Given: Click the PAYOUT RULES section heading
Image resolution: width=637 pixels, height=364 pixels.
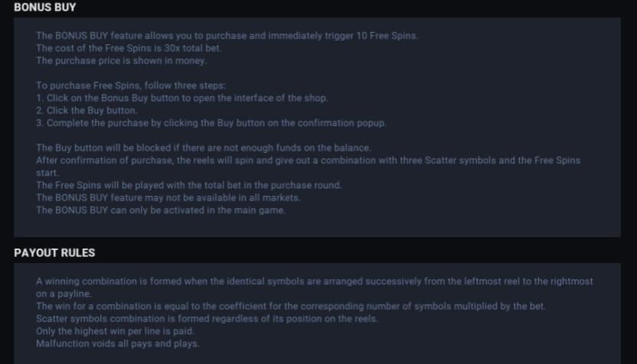Looking at the screenshot, I should [x=54, y=253].
